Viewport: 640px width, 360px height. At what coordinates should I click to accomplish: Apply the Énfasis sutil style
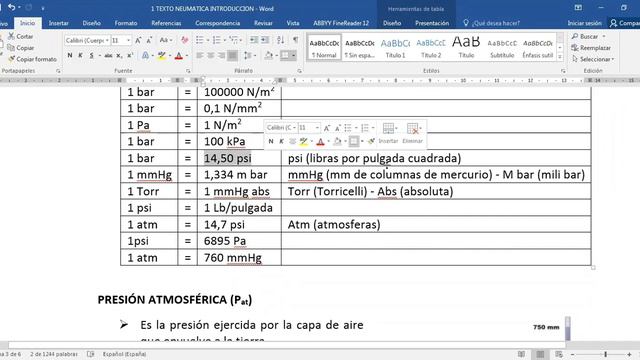538,48
